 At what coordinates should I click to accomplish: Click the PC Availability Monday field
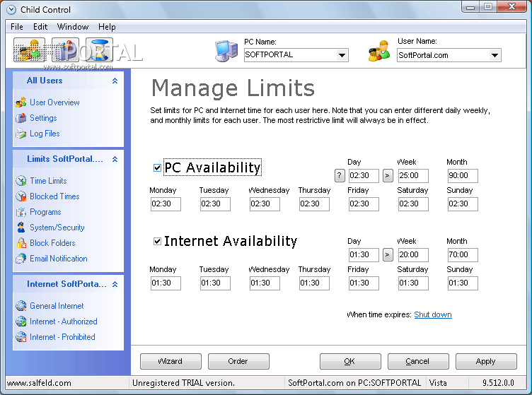(x=166, y=204)
